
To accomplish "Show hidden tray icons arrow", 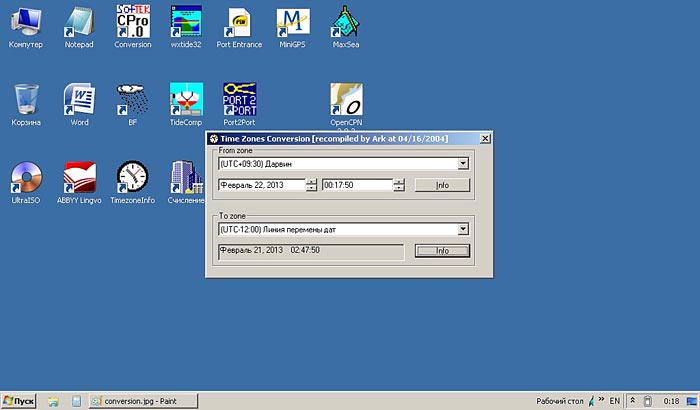I will pos(633,401).
